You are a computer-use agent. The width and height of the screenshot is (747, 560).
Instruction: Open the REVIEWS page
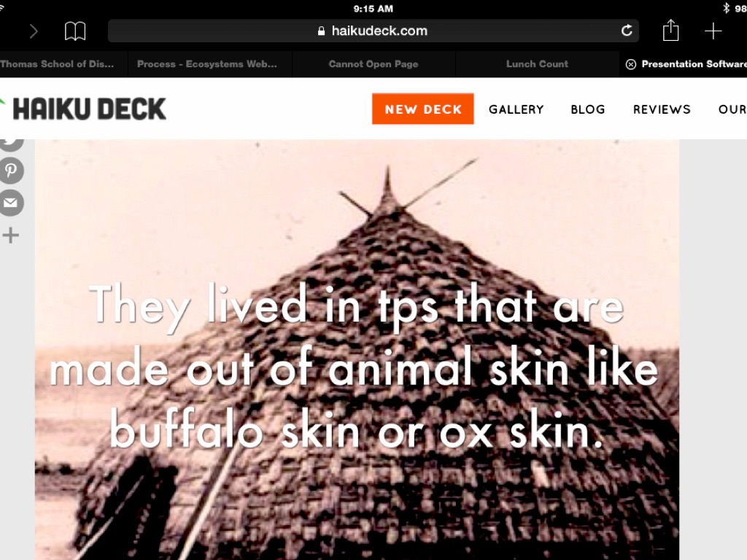point(661,109)
